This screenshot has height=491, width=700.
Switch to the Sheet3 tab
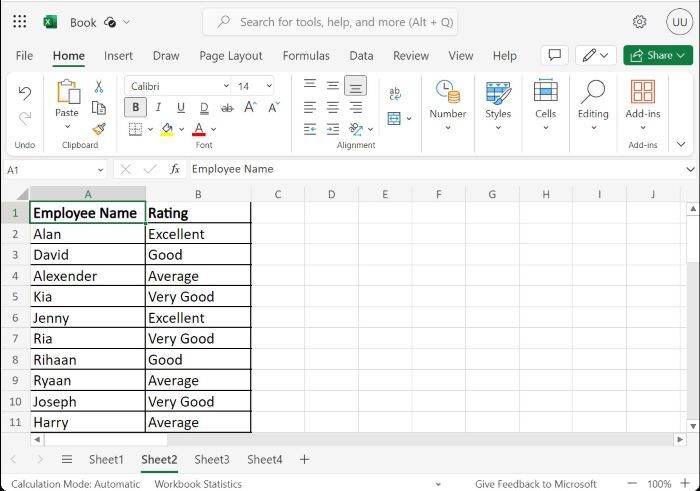212,459
